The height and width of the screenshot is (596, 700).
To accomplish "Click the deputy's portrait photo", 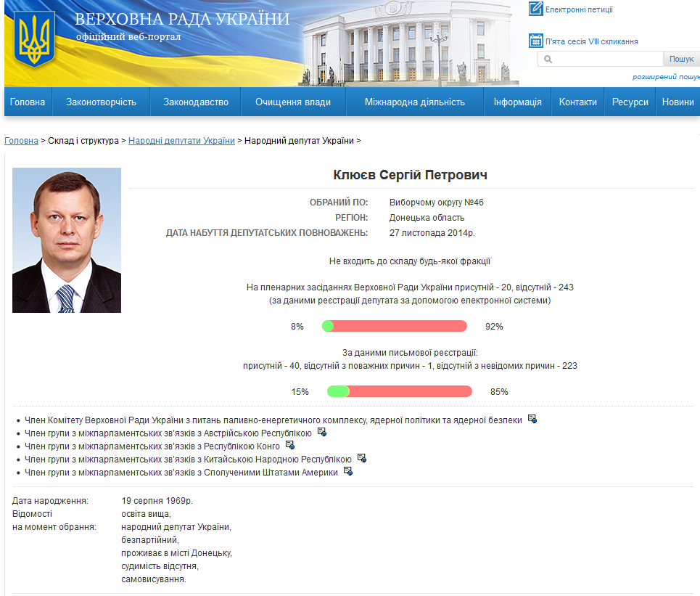I will pos(66,240).
